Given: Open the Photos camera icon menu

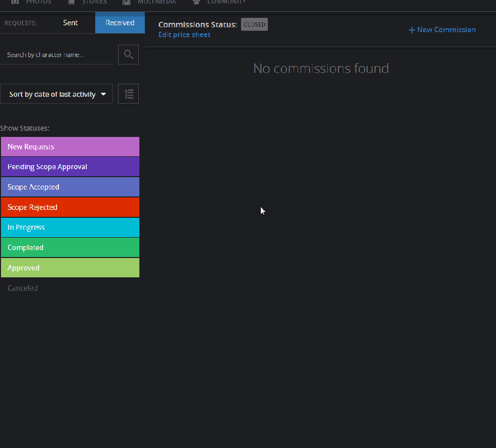Looking at the screenshot, I should coord(15,2).
